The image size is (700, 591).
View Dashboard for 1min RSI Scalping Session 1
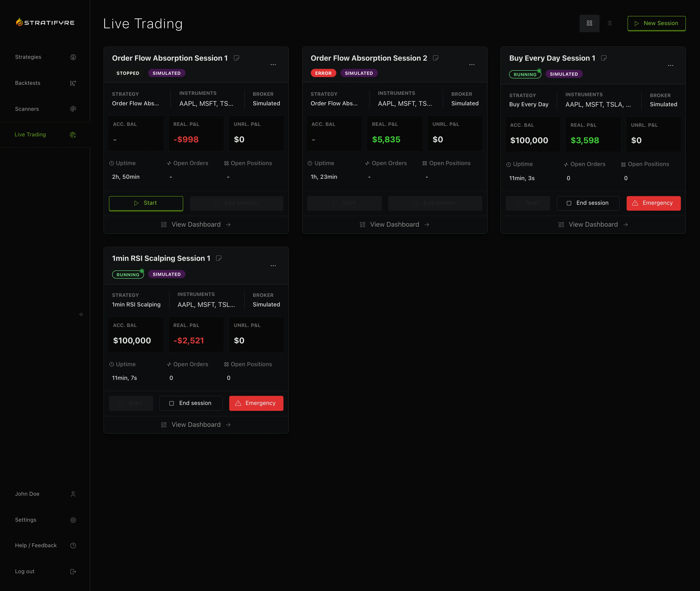(x=196, y=425)
